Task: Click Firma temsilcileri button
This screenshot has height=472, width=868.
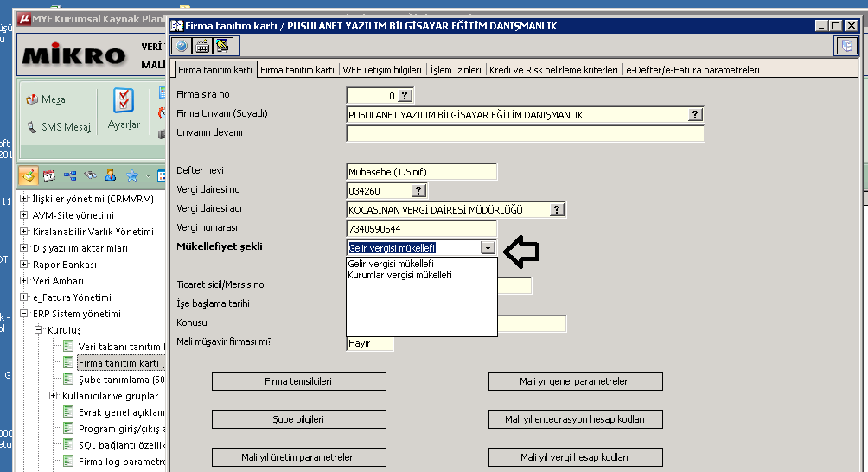Action: coord(299,381)
